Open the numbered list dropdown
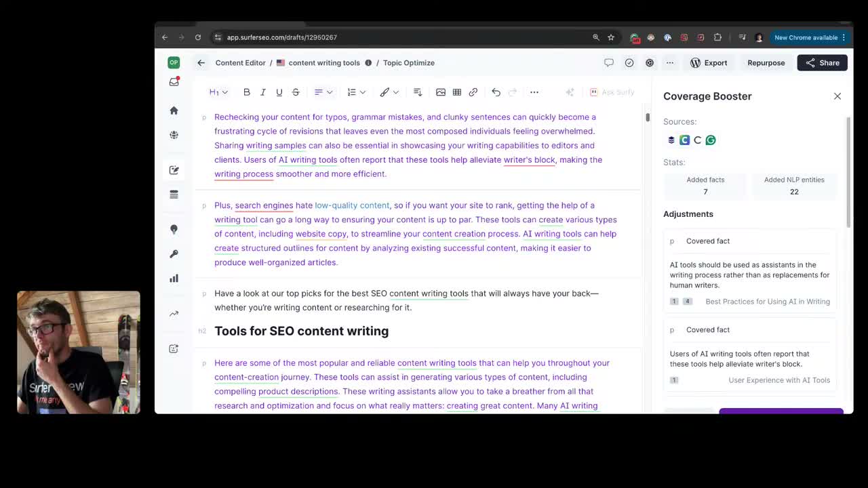868x488 pixels. (356, 92)
